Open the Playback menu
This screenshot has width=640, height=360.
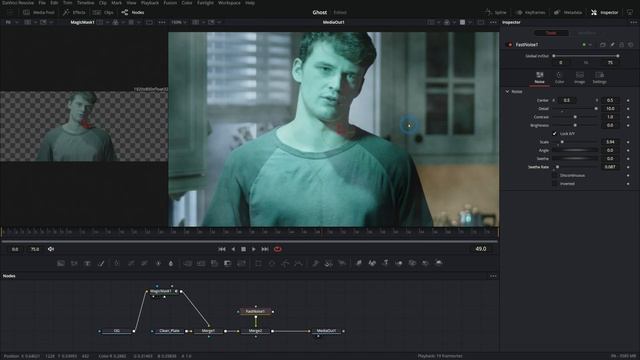coord(150,2)
